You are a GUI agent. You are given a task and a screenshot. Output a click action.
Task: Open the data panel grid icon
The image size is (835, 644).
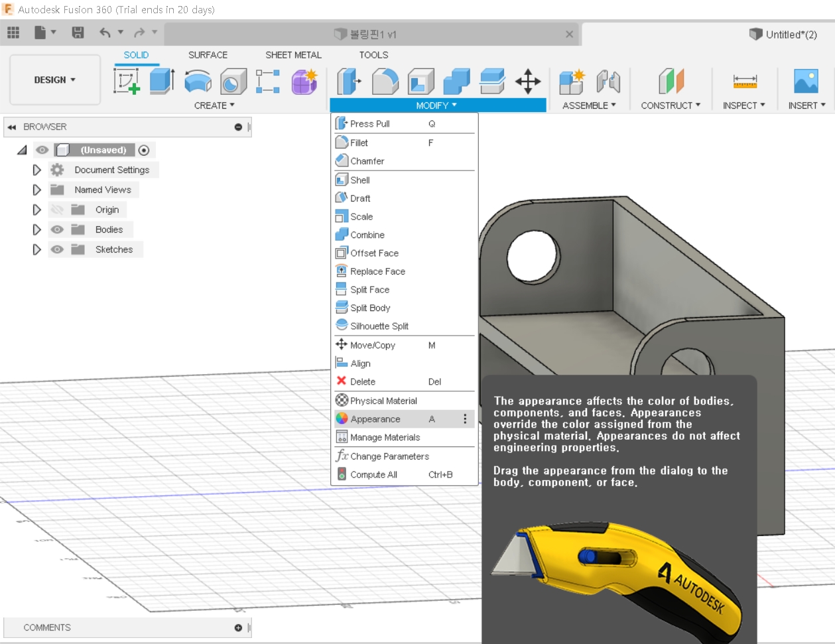pos(13,32)
